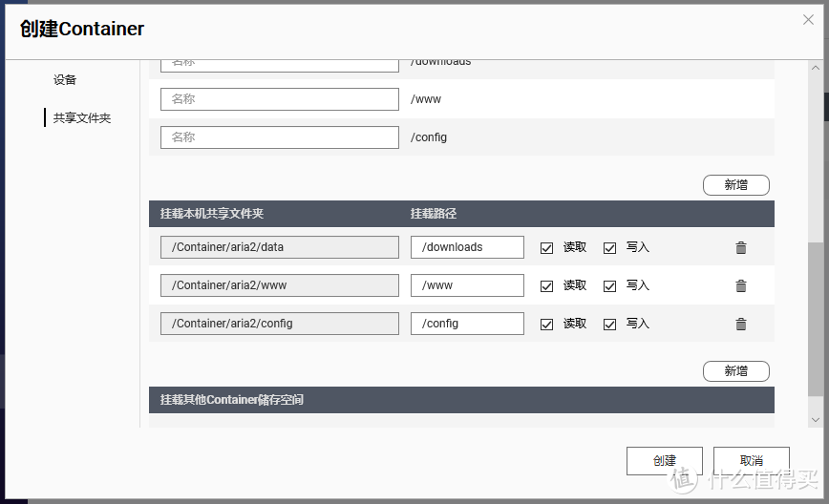Delete the /downloads mount row trash icon
Screen dimensions: 829x504
[740, 247]
